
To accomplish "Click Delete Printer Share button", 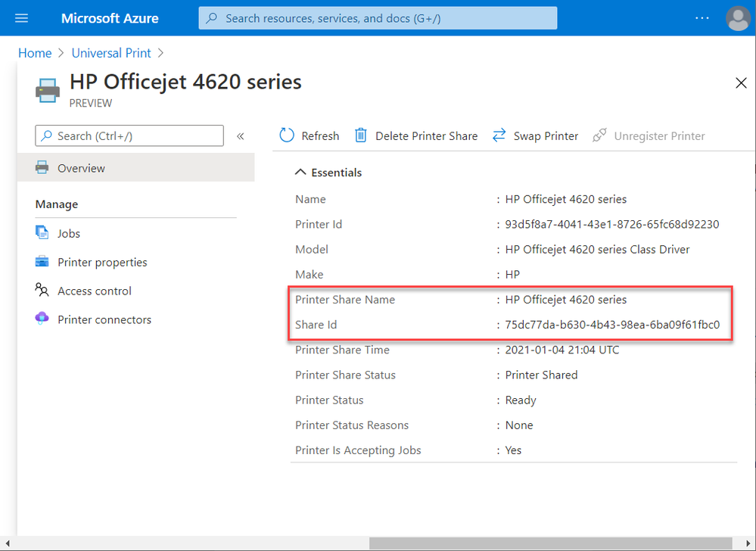I will coord(416,136).
